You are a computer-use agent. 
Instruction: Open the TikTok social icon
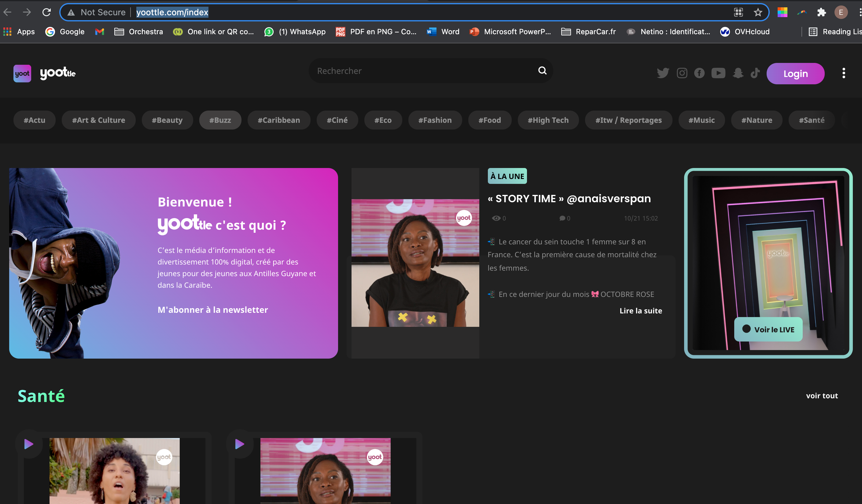pyautogui.click(x=755, y=73)
